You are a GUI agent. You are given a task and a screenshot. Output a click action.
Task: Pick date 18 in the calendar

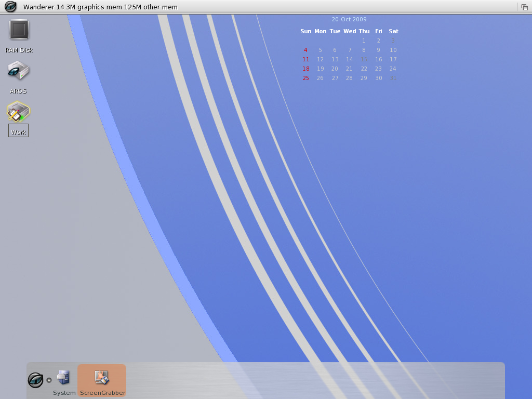305,69
